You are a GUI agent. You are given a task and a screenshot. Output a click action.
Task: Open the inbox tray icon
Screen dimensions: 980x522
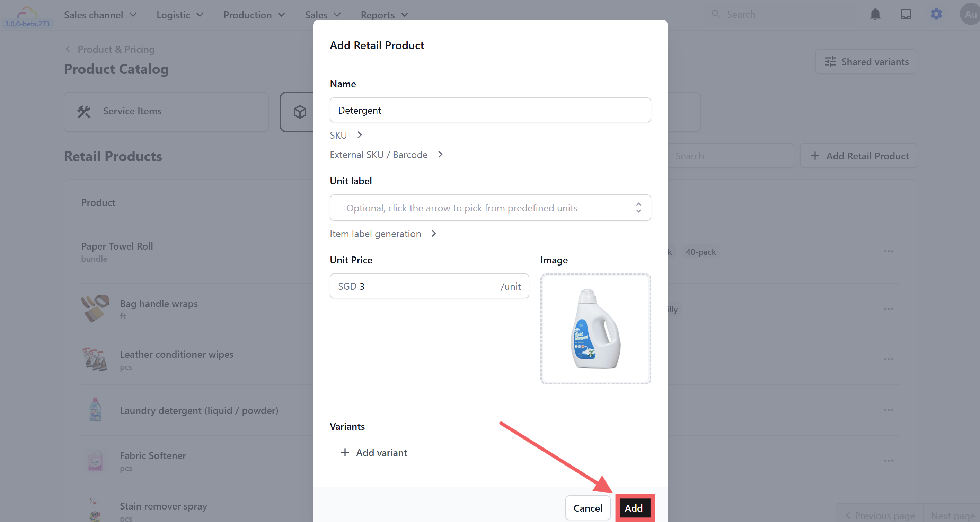(x=906, y=15)
